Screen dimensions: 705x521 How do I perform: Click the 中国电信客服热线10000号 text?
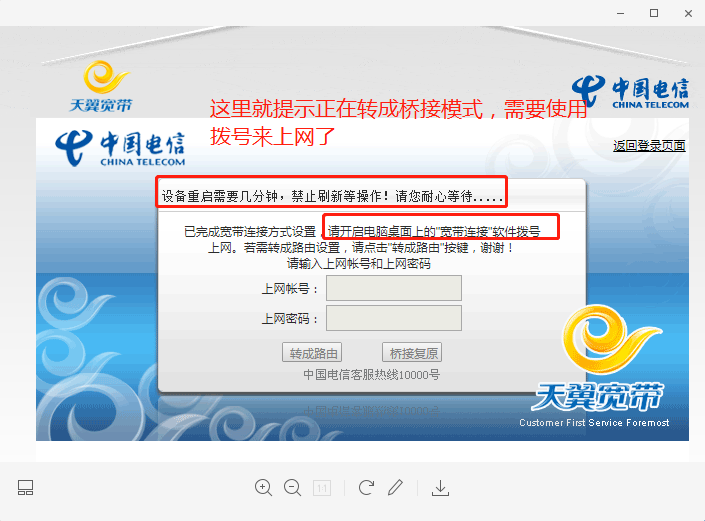click(x=371, y=374)
